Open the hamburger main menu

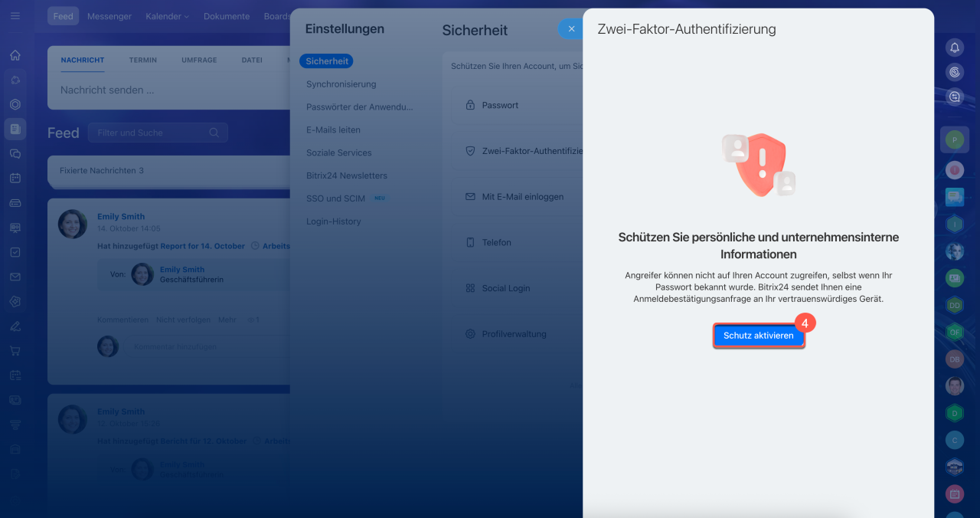tap(15, 16)
